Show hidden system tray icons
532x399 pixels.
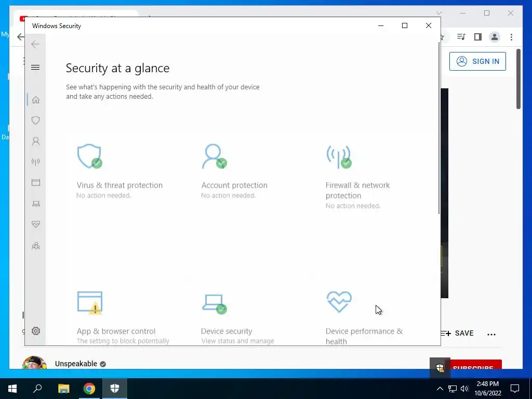[440, 389]
